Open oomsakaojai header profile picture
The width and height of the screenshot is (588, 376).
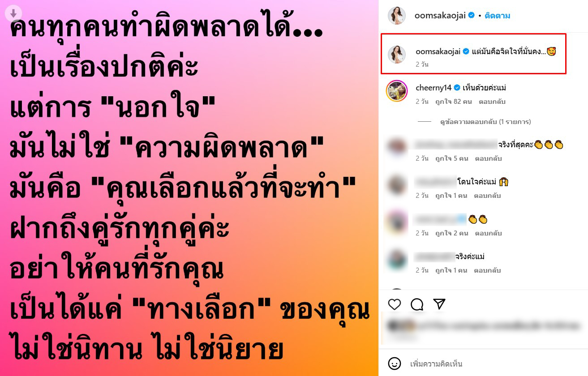397,16
